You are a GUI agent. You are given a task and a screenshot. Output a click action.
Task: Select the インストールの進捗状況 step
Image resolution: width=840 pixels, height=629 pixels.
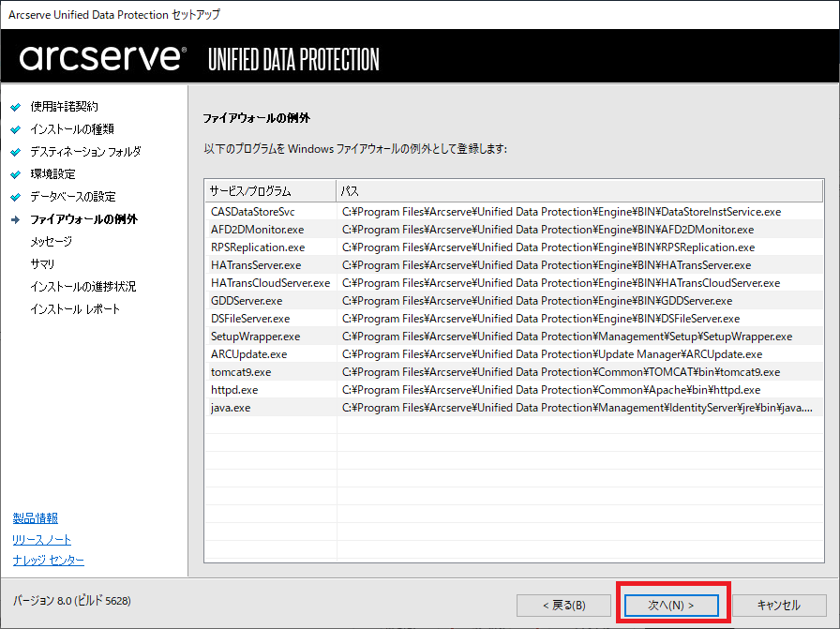pos(83,287)
